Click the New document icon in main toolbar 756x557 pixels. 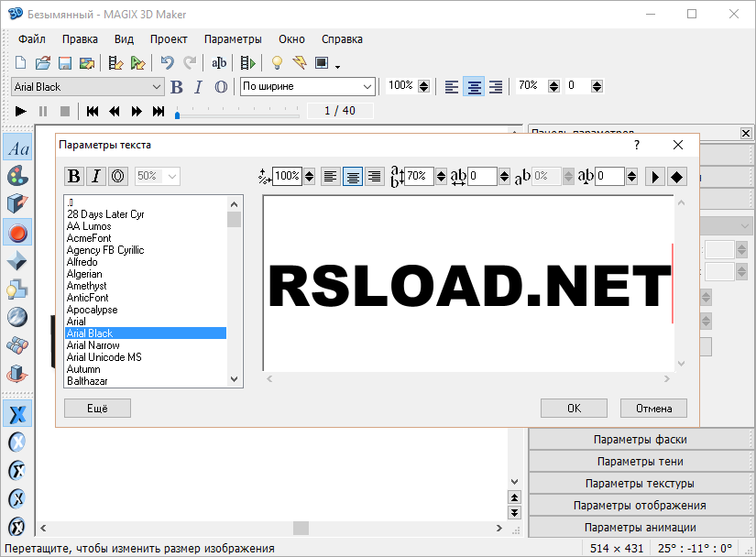pyautogui.click(x=20, y=62)
